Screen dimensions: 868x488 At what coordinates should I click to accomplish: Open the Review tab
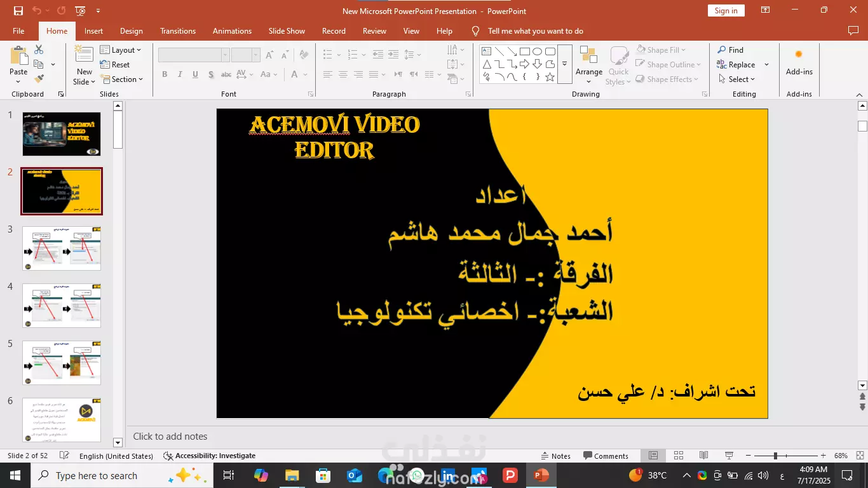tap(374, 30)
